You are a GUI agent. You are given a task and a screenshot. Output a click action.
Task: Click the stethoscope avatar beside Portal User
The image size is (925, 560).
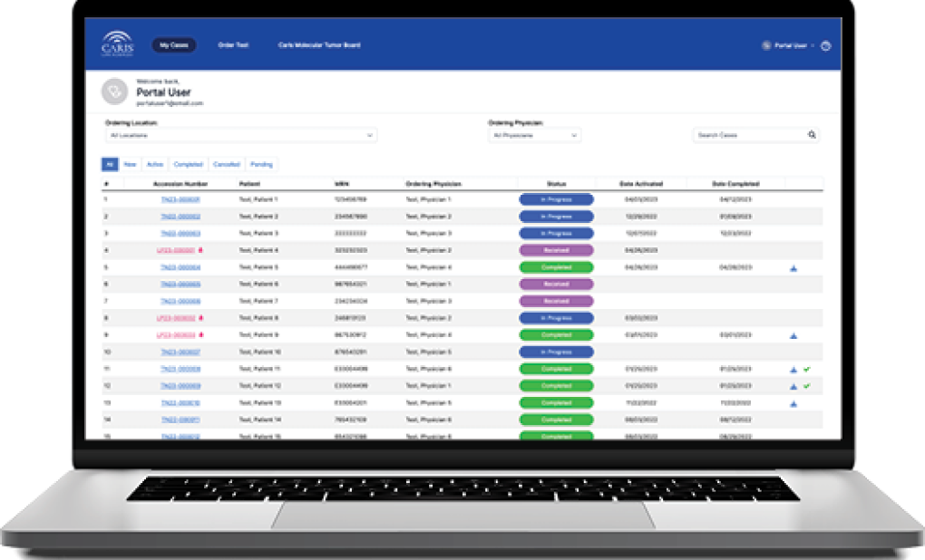coord(114,92)
